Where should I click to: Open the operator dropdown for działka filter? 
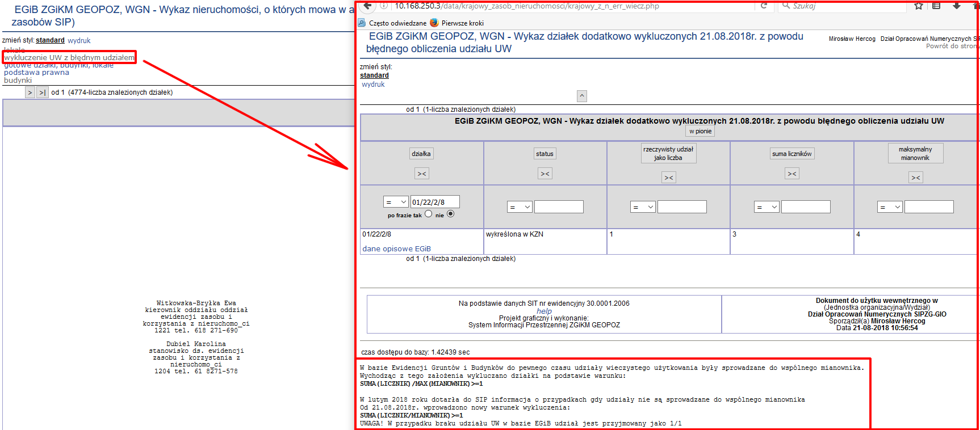tap(396, 202)
